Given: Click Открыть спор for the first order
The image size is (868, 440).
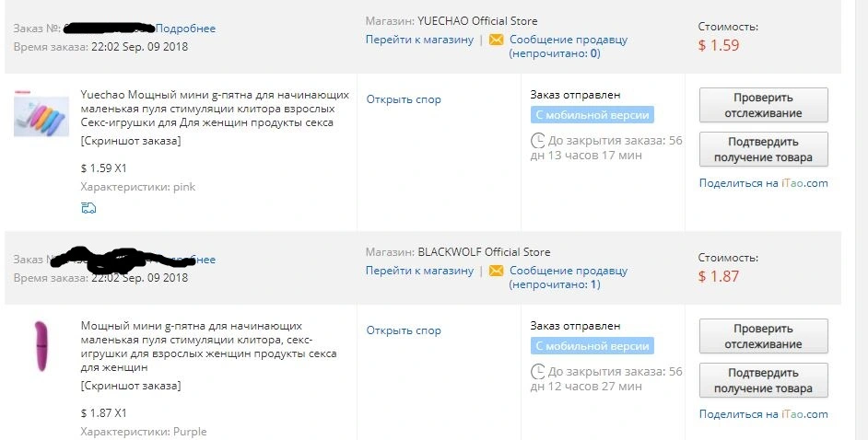Looking at the screenshot, I should point(404,99).
